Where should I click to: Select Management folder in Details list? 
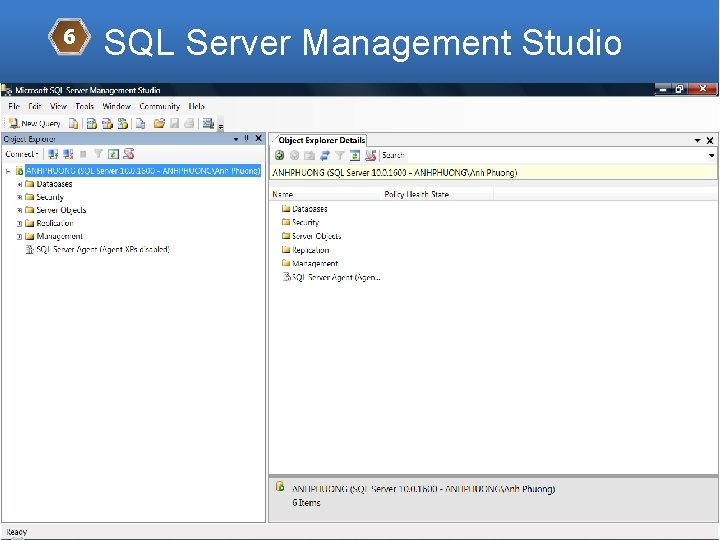[309, 264]
